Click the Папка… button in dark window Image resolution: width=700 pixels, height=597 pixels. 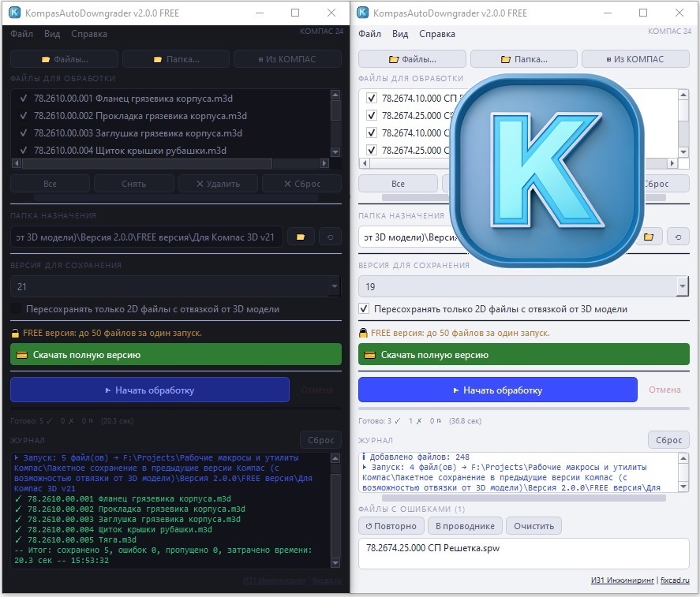[176, 59]
